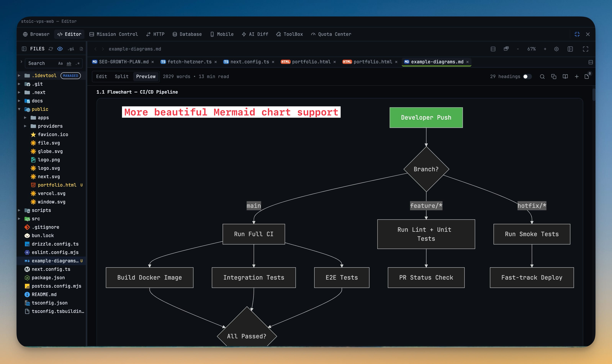Switch to Edit mode
This screenshot has height=364, width=612.
(x=101, y=77)
